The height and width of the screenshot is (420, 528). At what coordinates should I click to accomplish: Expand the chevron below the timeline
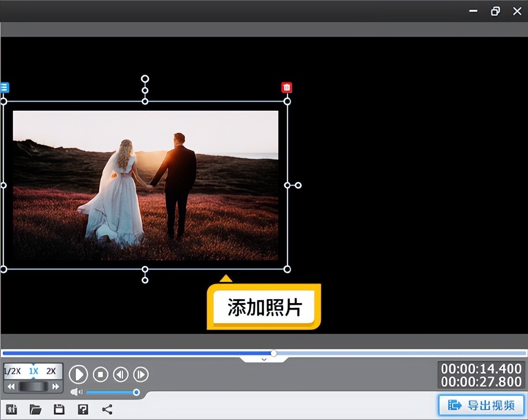[x=264, y=359]
